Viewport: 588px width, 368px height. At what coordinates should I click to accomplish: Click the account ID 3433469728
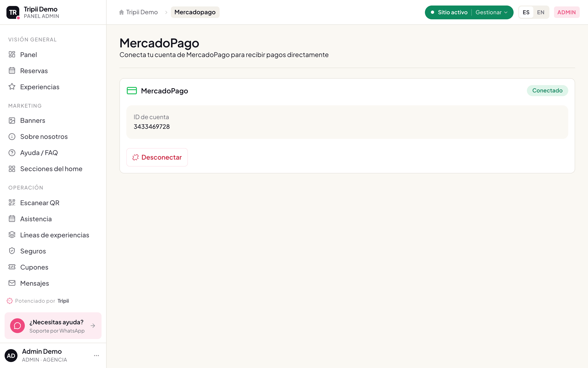(x=152, y=126)
